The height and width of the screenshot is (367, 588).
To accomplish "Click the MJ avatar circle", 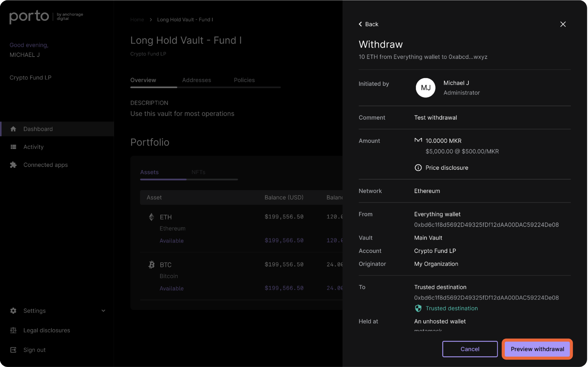I will [x=425, y=88].
